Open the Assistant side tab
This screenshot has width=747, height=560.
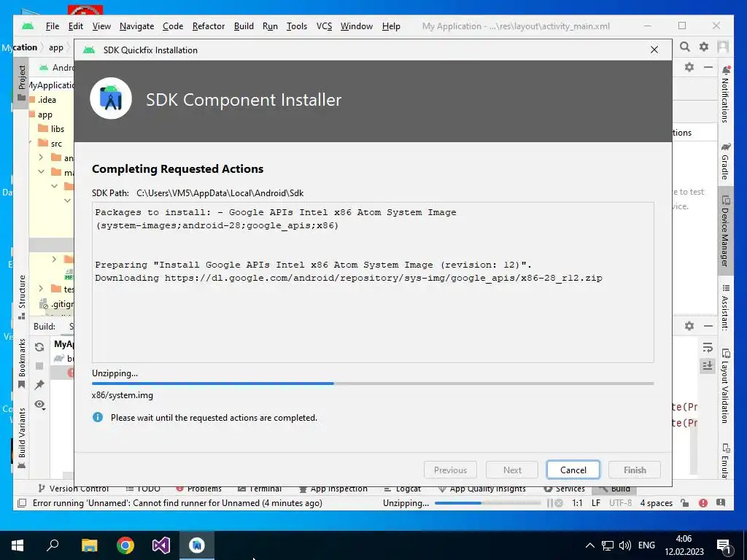725,307
